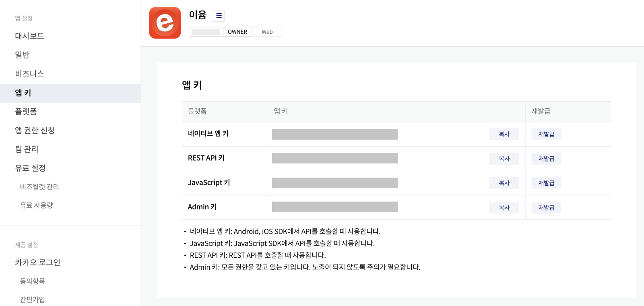Click the JavaScript 키 row label
The width and height of the screenshot is (644, 306).
(x=209, y=183)
